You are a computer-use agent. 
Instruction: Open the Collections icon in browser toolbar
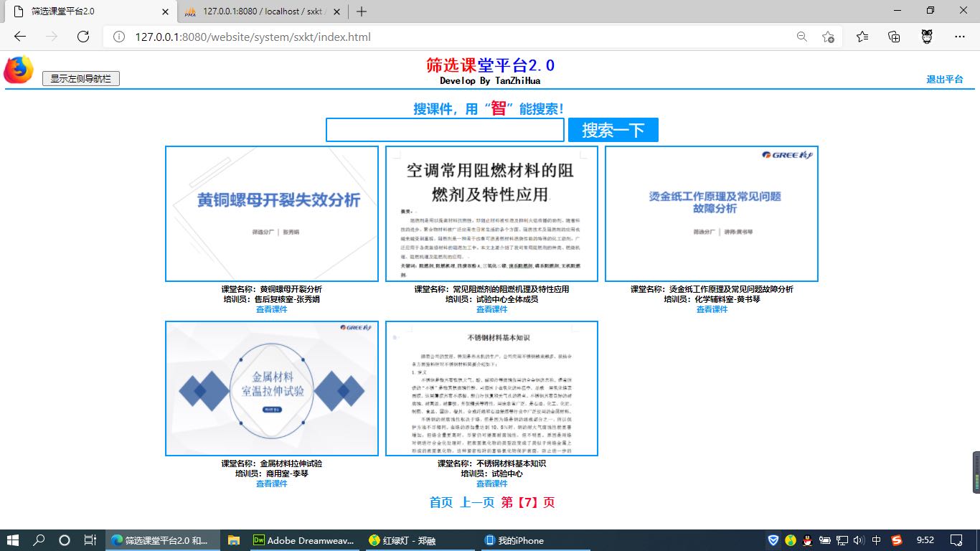[894, 37]
